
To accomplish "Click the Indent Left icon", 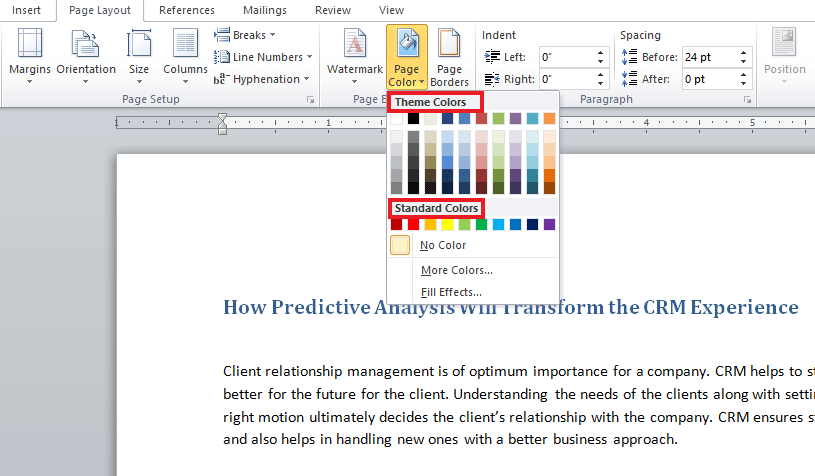I will [x=492, y=57].
